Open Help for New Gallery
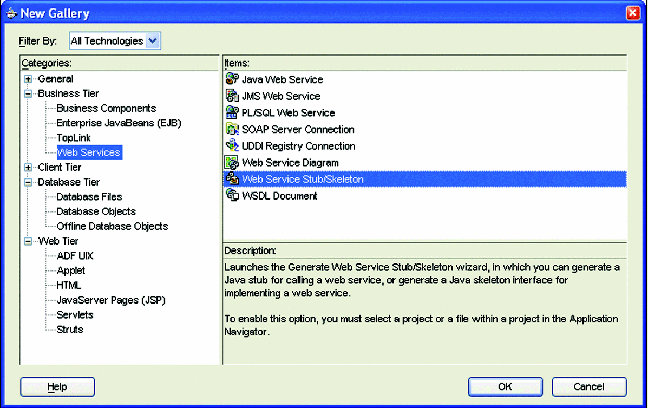Screen dimensions: 648x408 [58, 386]
